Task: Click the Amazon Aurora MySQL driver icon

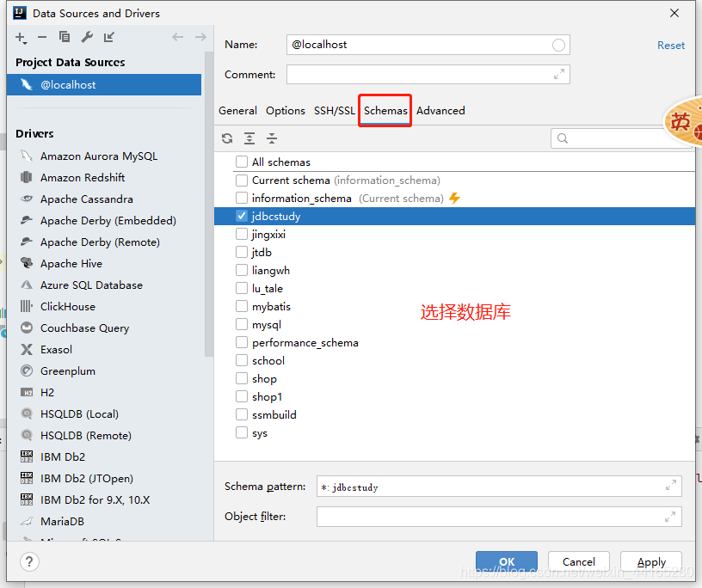Action: (27, 156)
